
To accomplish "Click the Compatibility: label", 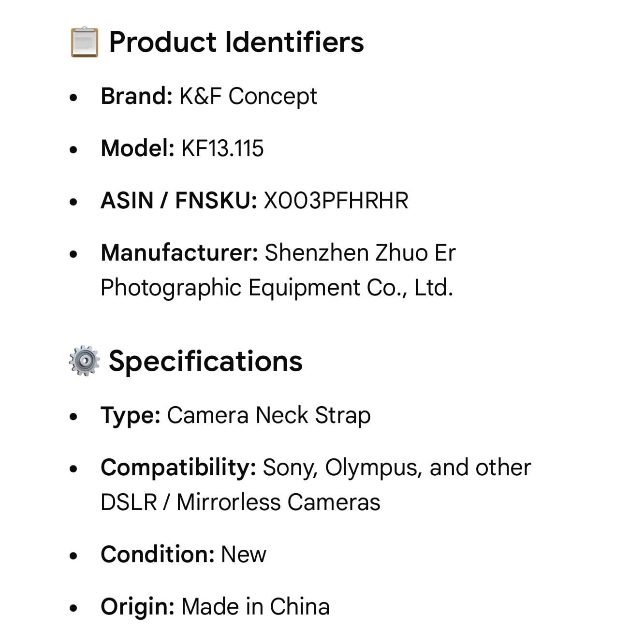I will click(x=178, y=468).
